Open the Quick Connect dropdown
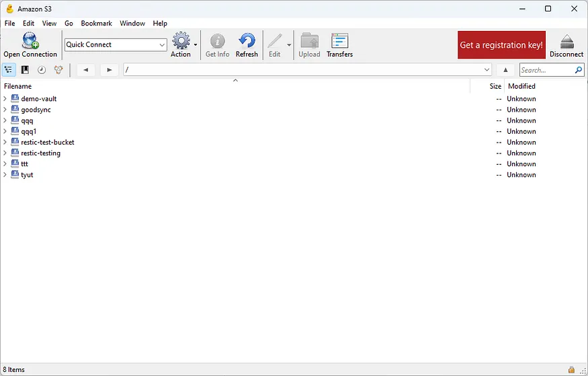 (x=162, y=45)
